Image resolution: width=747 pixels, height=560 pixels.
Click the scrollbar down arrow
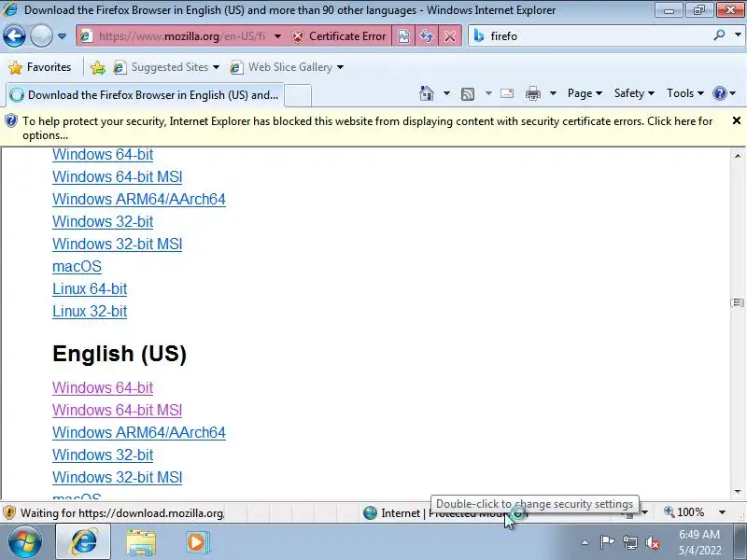738,492
